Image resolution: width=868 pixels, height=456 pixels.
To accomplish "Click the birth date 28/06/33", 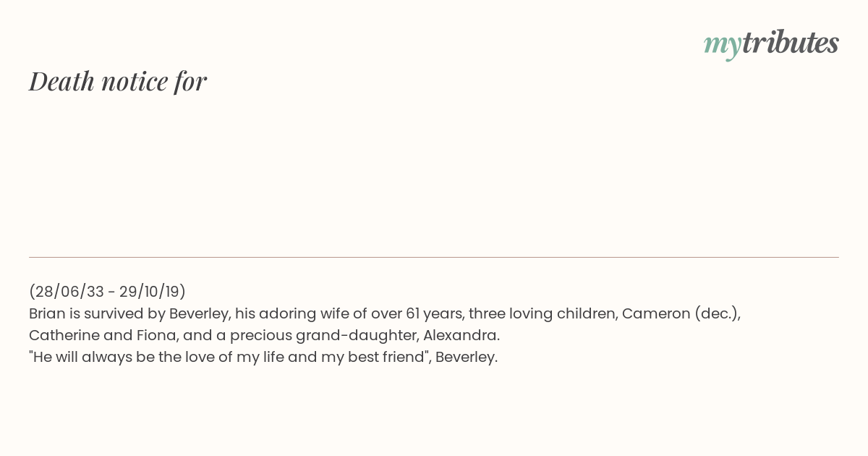I will [x=69, y=292].
